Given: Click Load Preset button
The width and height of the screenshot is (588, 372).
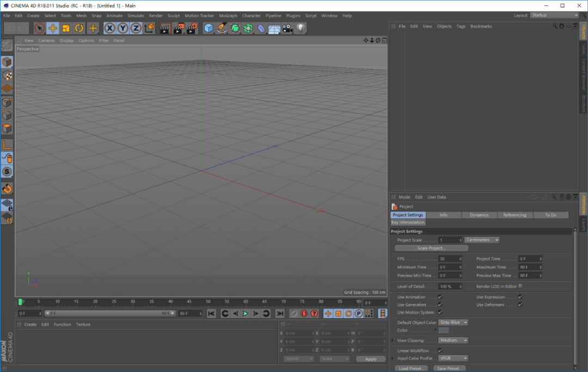Looking at the screenshot, I should pyautogui.click(x=411, y=369).
